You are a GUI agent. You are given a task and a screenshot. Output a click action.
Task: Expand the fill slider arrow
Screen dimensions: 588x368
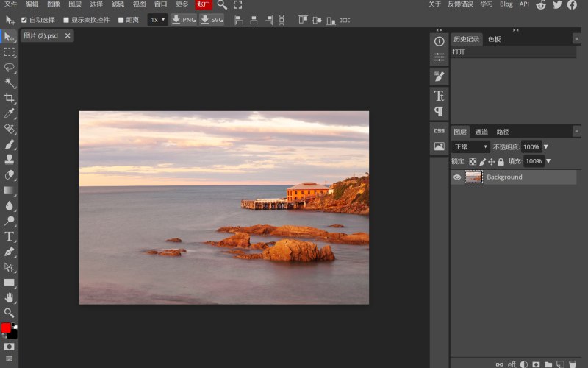pyautogui.click(x=548, y=161)
